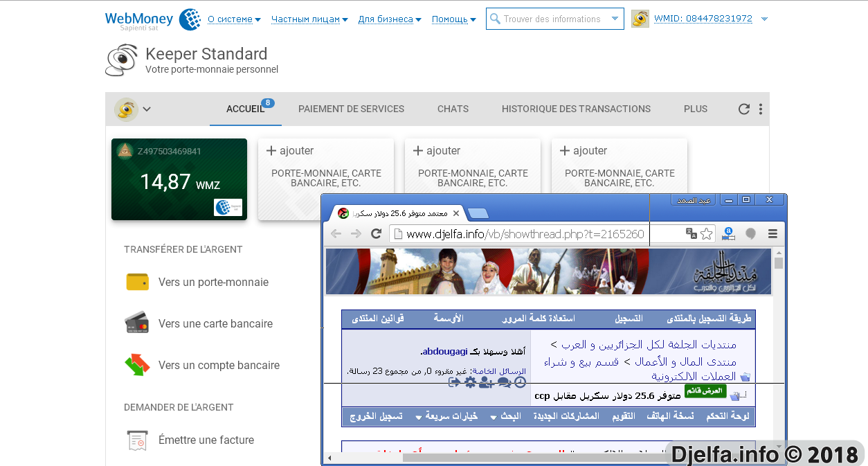Click the logout arrow icon under the username
The height and width of the screenshot is (466, 868).
pos(454,382)
